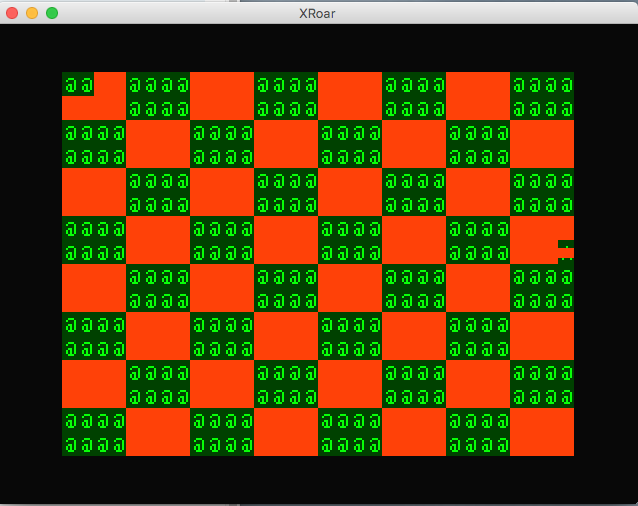Click the small dark cursor block at right edge
638x506 pixels.
point(565,250)
